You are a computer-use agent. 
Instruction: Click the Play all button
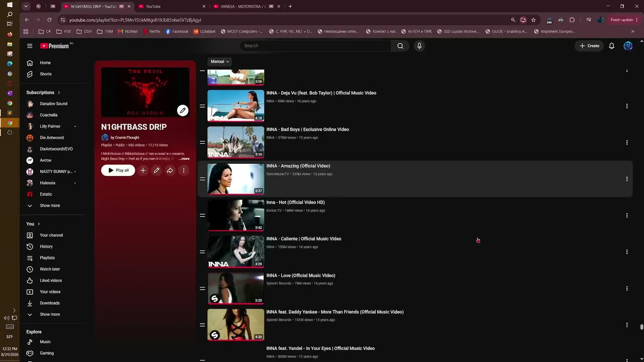(x=118, y=170)
